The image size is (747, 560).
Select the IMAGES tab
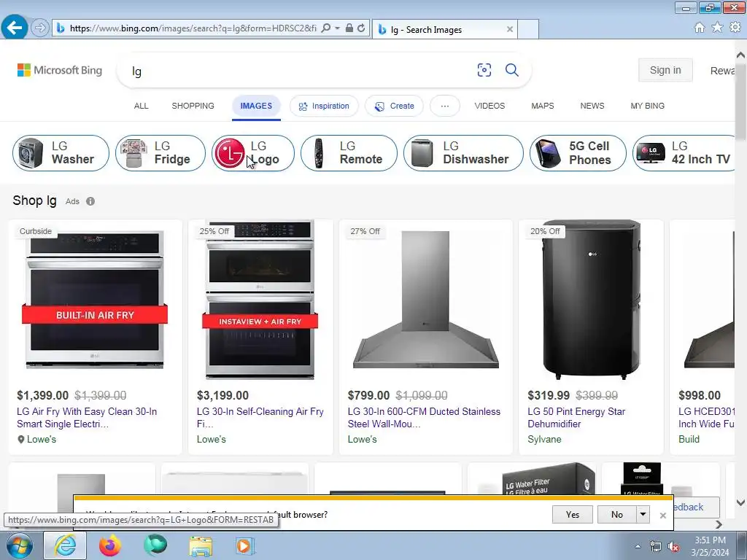point(256,106)
